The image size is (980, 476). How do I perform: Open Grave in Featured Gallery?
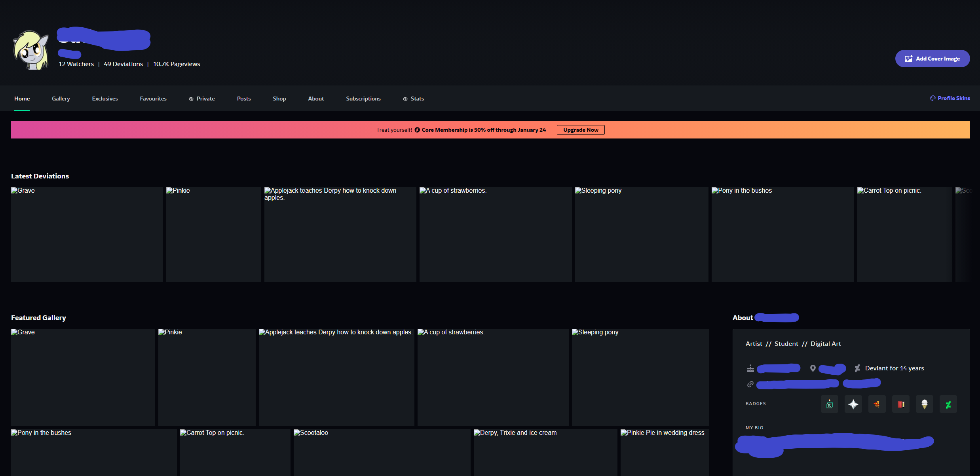pyautogui.click(x=83, y=377)
